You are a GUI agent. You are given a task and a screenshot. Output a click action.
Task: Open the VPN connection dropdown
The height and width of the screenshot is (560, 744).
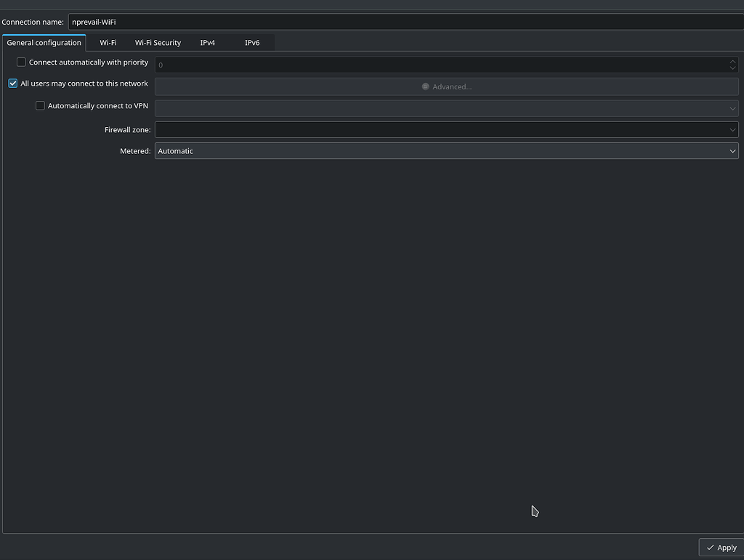click(732, 107)
